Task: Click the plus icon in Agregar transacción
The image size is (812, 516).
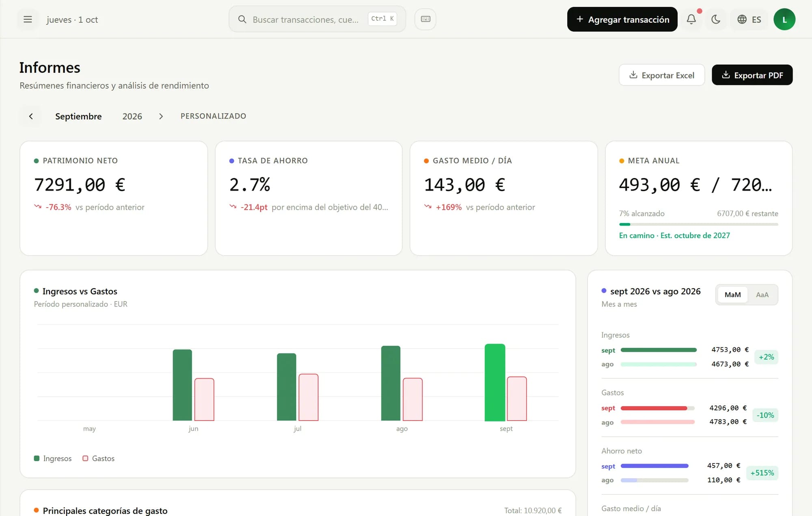Action: coord(580,19)
